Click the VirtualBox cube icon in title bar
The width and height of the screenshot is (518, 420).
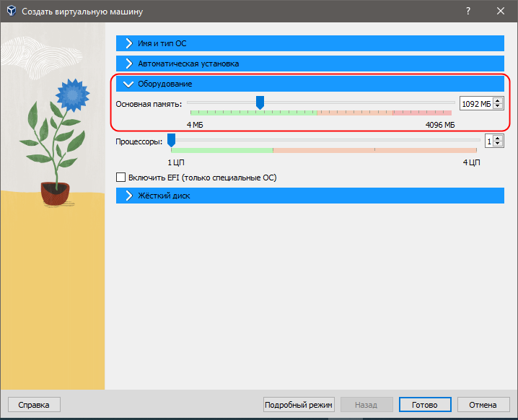point(12,11)
